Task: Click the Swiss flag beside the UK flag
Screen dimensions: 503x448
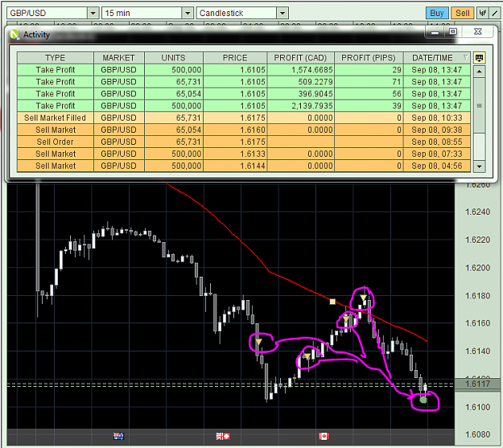Action: click(x=226, y=436)
